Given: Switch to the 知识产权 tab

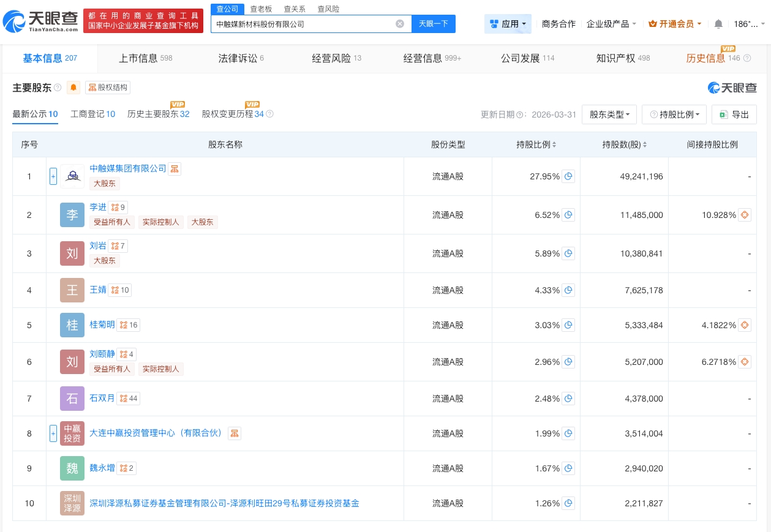Looking at the screenshot, I should point(623,58).
